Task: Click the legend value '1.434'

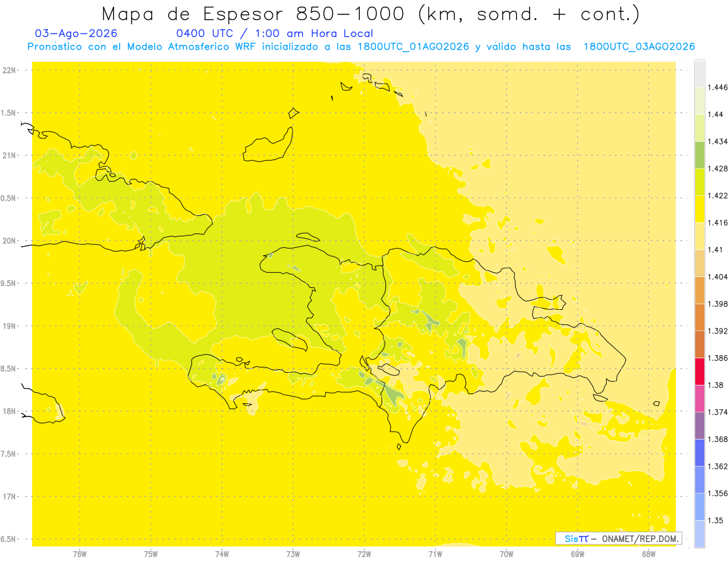Action: (717, 141)
